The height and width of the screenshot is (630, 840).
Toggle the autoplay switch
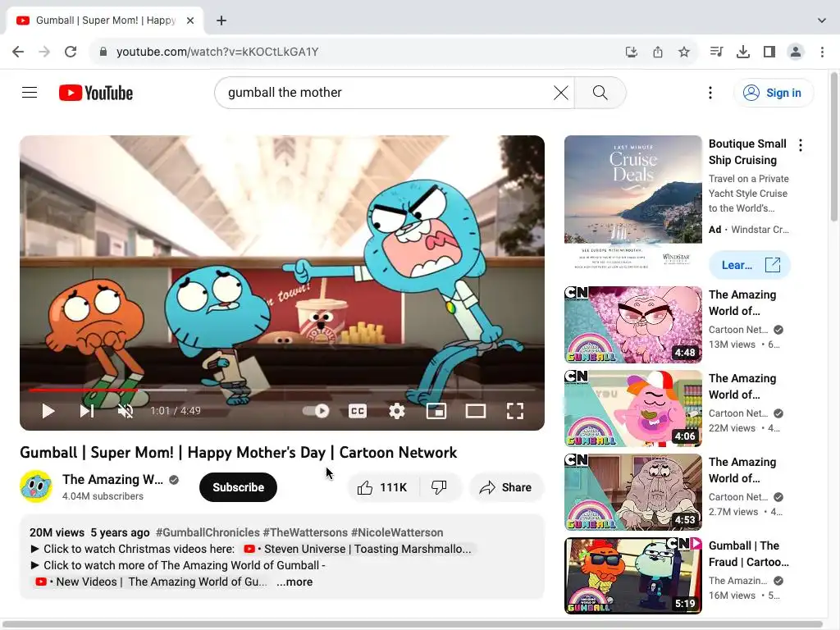316,411
